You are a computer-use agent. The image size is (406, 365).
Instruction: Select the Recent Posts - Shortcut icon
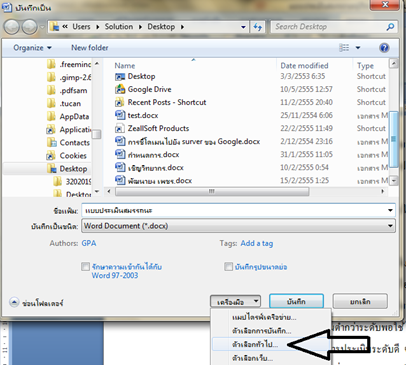click(120, 102)
